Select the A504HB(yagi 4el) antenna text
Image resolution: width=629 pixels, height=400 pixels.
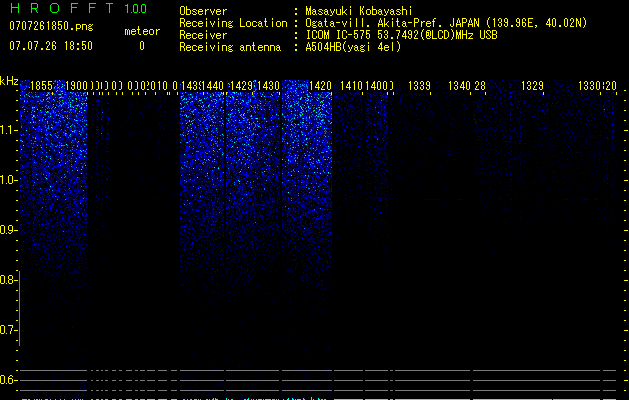tap(353, 47)
